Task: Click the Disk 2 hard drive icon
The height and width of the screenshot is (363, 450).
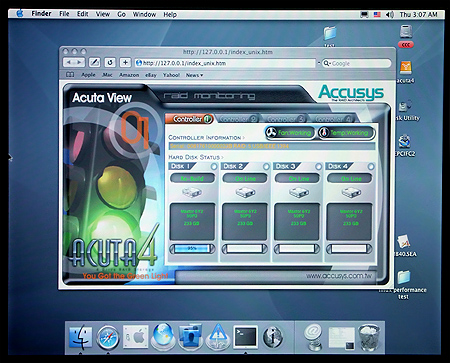Action: 245,192
